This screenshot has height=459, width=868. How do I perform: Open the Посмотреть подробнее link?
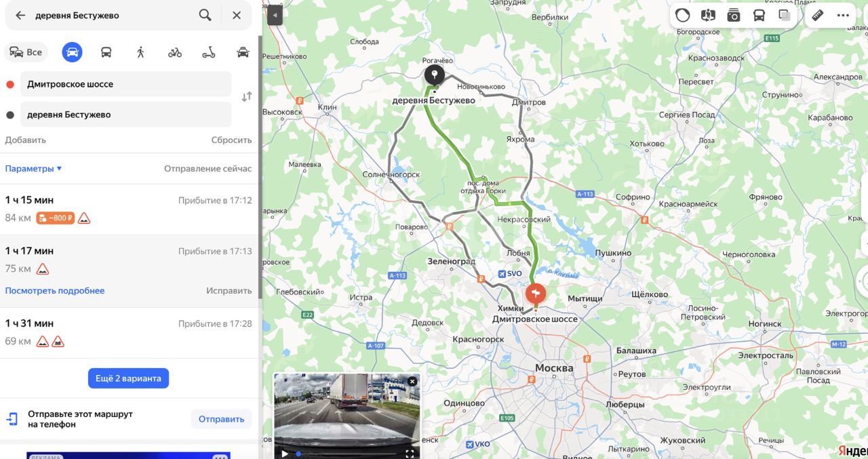pyautogui.click(x=55, y=291)
